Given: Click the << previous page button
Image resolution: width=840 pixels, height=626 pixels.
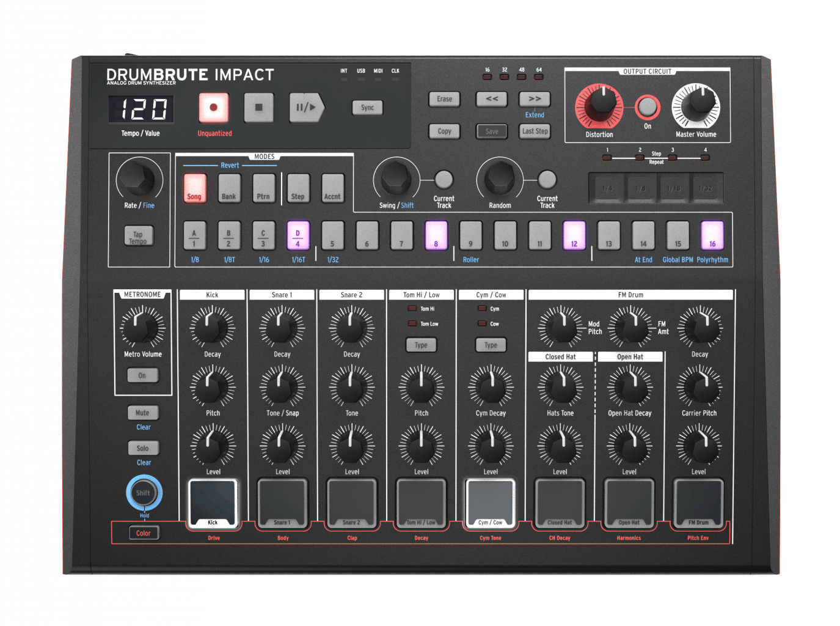Looking at the screenshot, I should 492,99.
